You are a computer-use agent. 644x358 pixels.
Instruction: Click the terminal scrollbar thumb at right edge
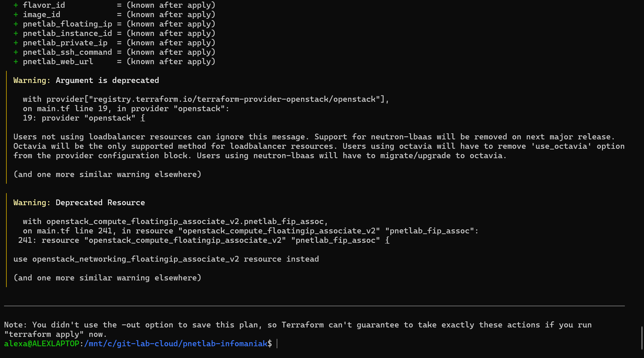click(x=642, y=338)
